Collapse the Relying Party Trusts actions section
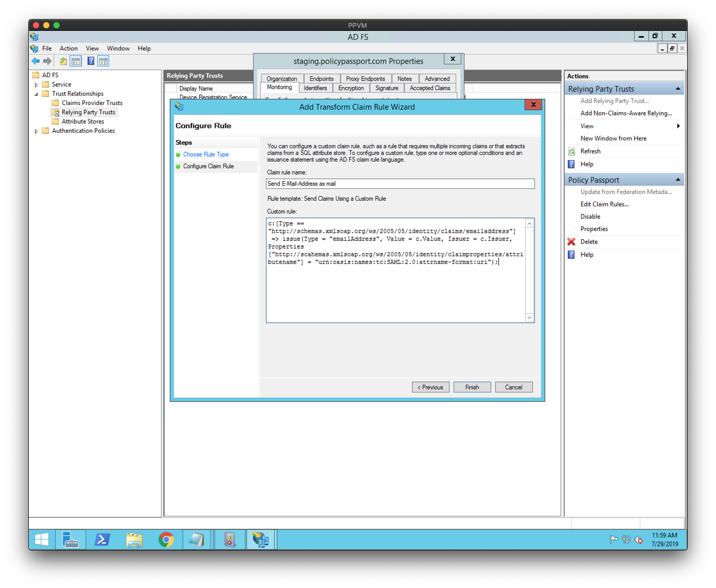The width and height of the screenshot is (716, 588). (x=678, y=89)
